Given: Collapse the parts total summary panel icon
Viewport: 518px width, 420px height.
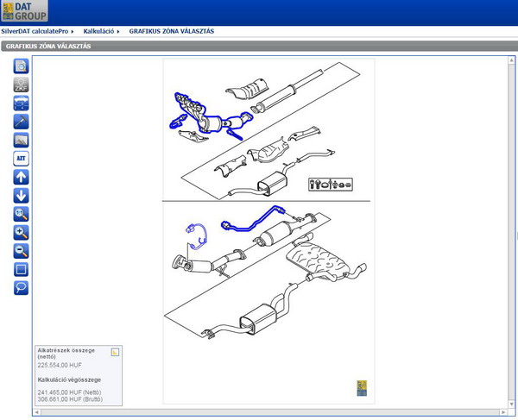Looking at the screenshot, I should [115, 352].
